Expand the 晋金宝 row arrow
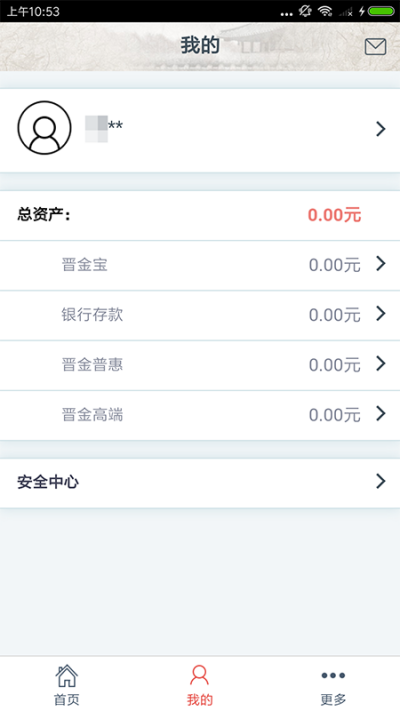Screen dimensions: 400x711 point(380,263)
